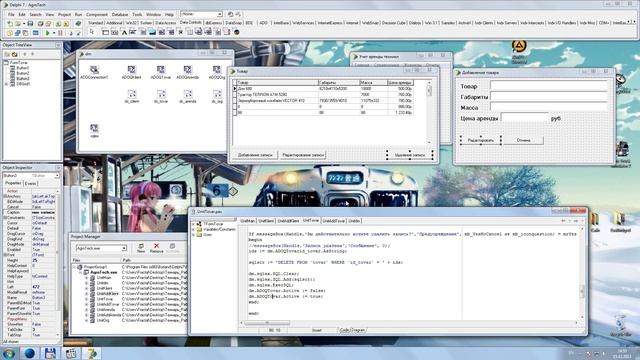Click the floppy disk taskbar icon
The width and height of the screenshot is (640, 360).
[50, 353]
